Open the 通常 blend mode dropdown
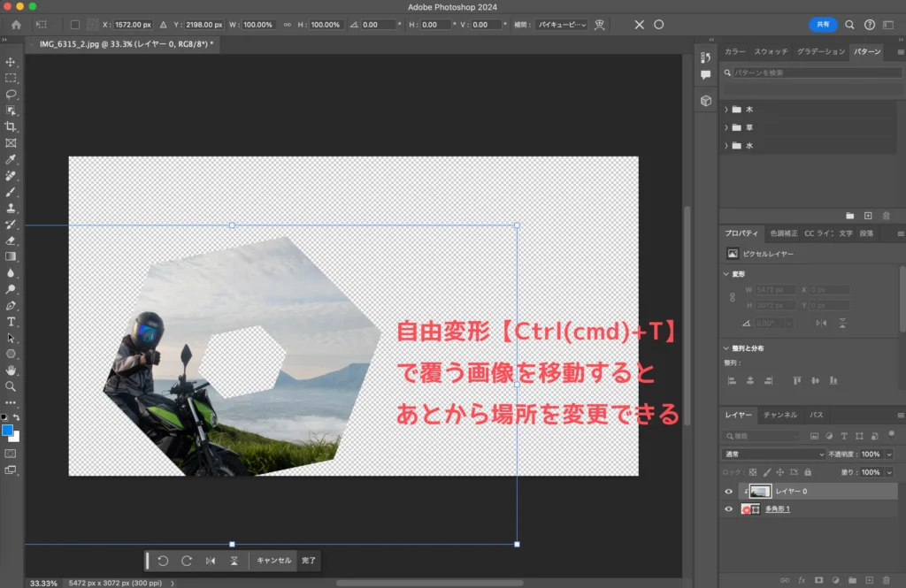The height and width of the screenshot is (588, 906). pos(773,454)
